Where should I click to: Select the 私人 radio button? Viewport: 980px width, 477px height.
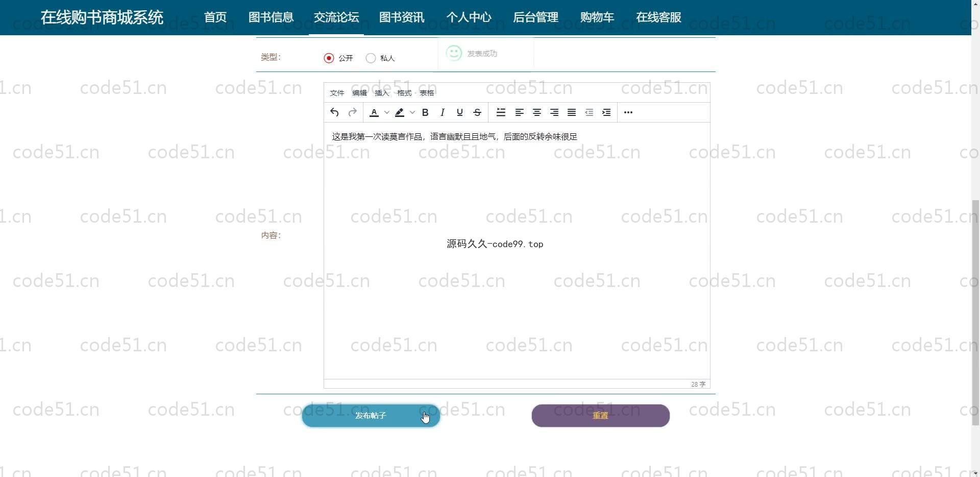[371, 58]
